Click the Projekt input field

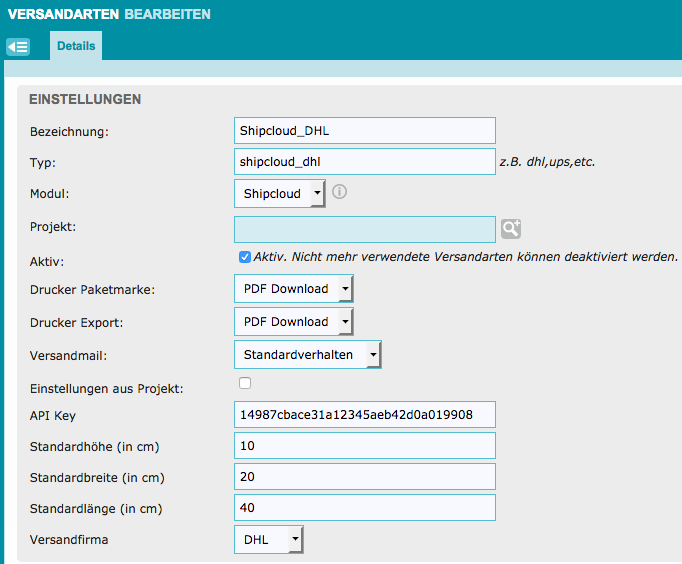click(364, 229)
